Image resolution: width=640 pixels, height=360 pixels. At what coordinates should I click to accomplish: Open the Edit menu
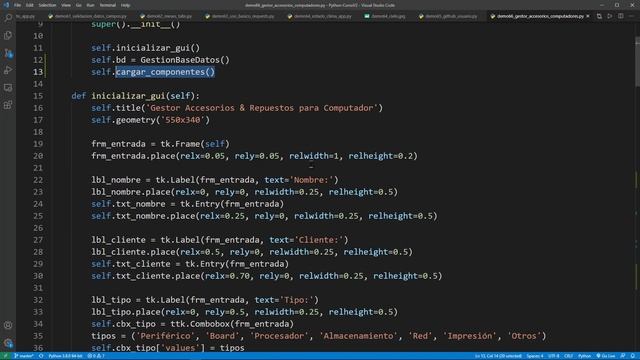30,5
